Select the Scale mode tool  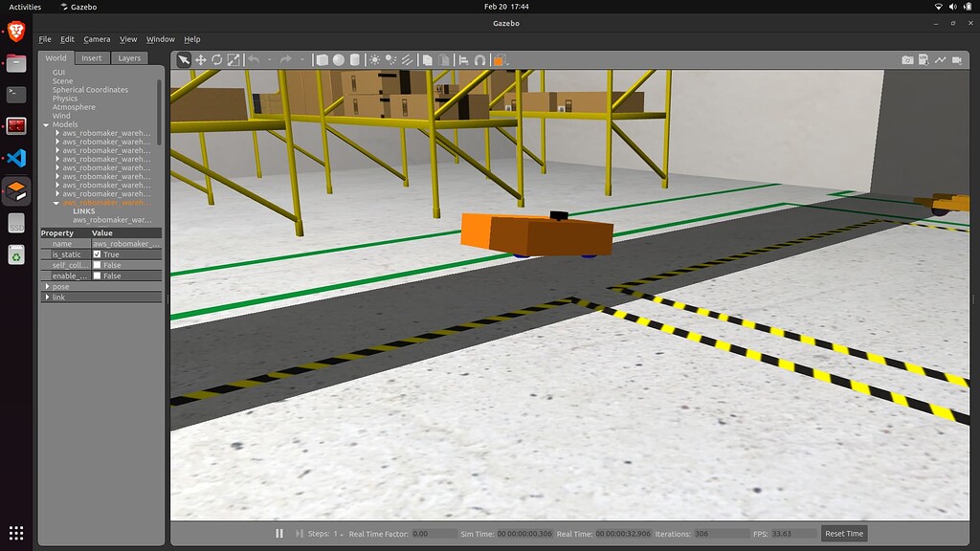[x=233, y=59]
